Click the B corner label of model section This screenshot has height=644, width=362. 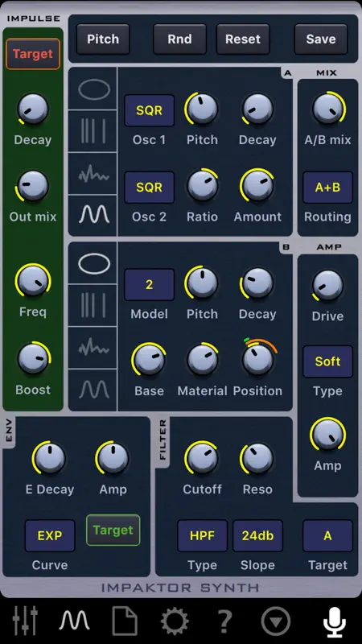click(x=286, y=247)
